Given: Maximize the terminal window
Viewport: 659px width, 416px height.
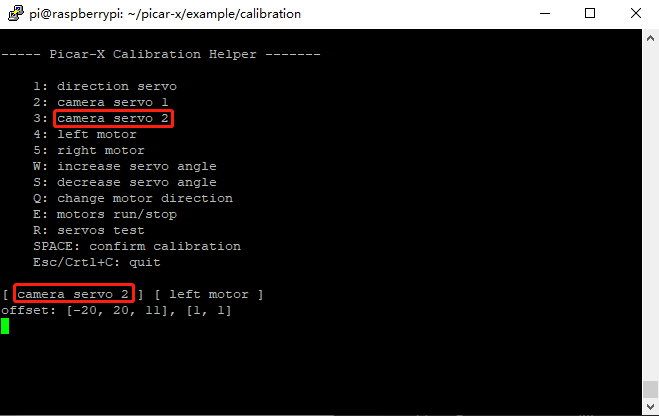Looking at the screenshot, I should point(590,13).
